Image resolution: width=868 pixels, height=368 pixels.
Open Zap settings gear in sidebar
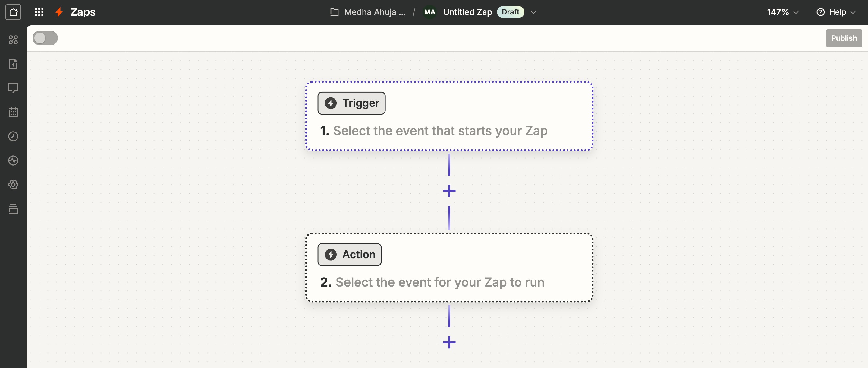tap(13, 185)
